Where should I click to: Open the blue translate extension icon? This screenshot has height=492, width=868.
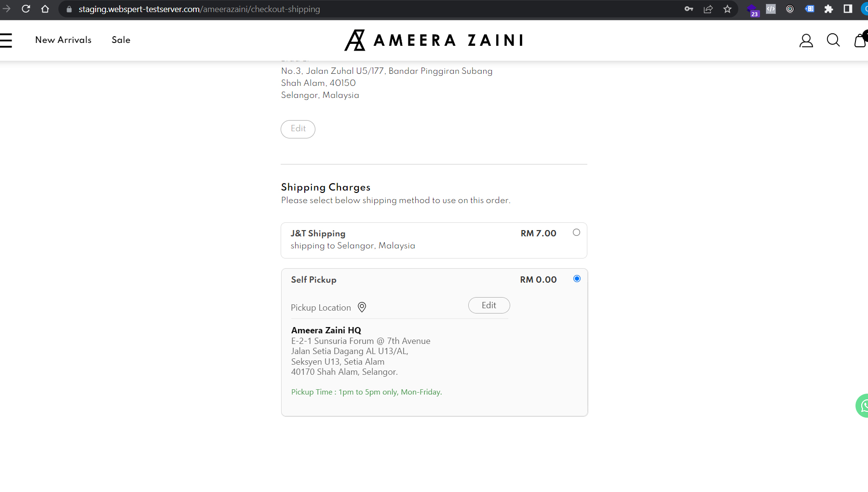click(x=810, y=9)
